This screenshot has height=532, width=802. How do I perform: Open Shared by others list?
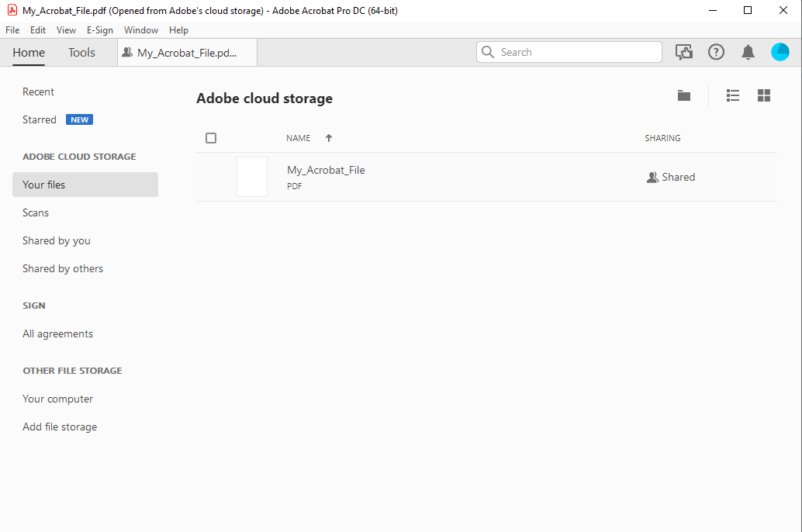click(63, 269)
